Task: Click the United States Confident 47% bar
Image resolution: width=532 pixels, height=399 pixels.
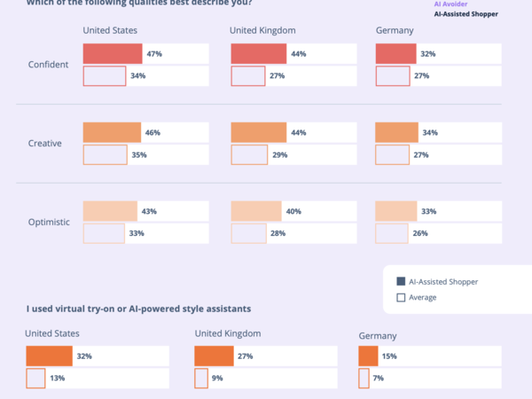Action: point(113,54)
